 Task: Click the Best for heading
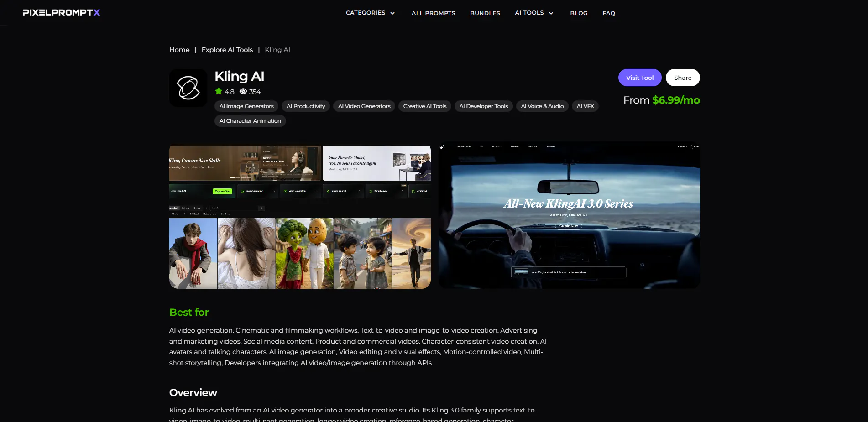(189, 312)
